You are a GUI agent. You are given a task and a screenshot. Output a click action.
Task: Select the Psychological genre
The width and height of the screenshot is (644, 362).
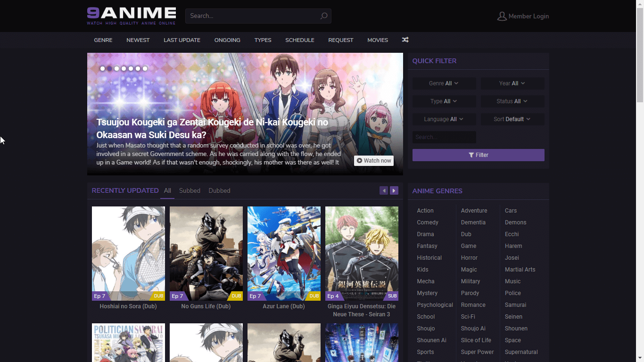tap(435, 305)
